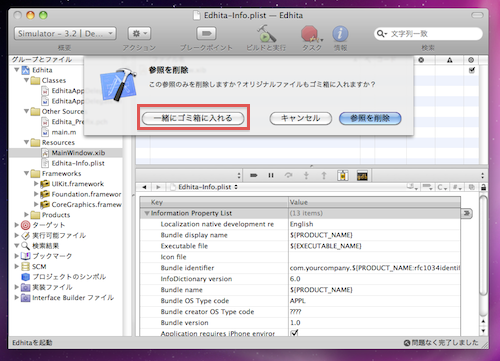Click the console display icon in debugger bar

pos(362,175)
